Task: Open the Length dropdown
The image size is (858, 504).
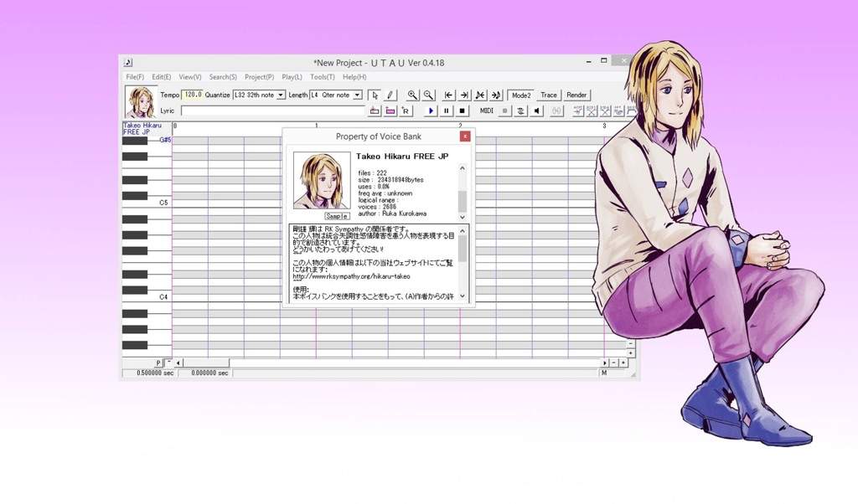Action: [x=357, y=95]
